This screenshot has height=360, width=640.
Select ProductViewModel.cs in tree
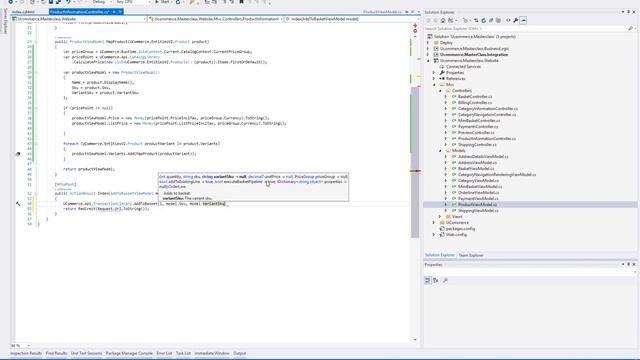477,204
